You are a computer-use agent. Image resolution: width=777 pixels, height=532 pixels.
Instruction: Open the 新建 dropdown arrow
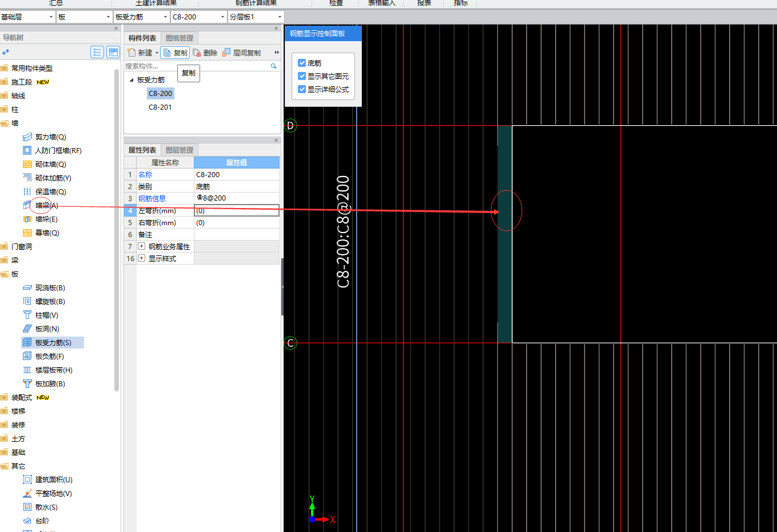coord(157,53)
